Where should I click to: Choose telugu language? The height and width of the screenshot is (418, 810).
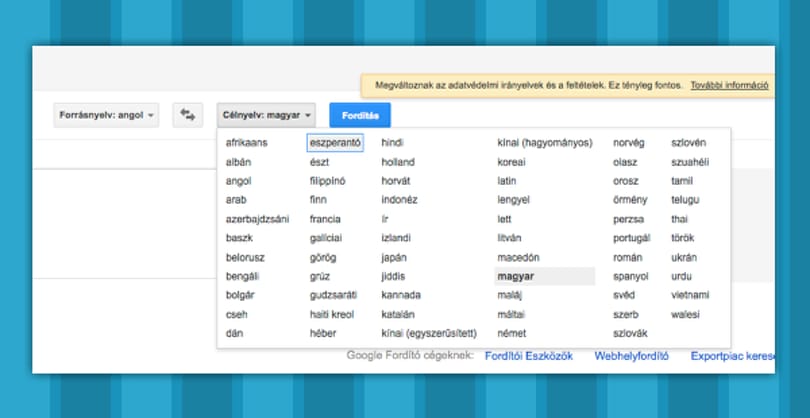tap(685, 200)
